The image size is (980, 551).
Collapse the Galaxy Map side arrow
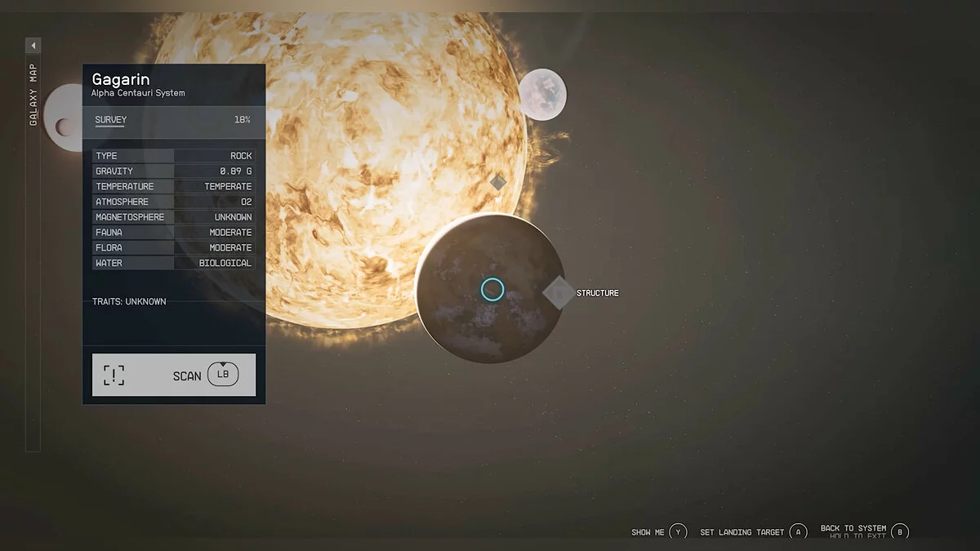click(x=33, y=46)
